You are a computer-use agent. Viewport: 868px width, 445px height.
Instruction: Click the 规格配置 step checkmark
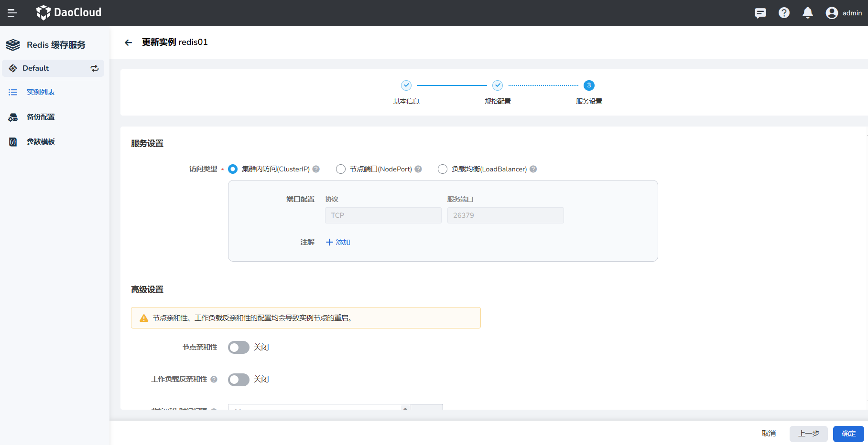[x=498, y=85]
